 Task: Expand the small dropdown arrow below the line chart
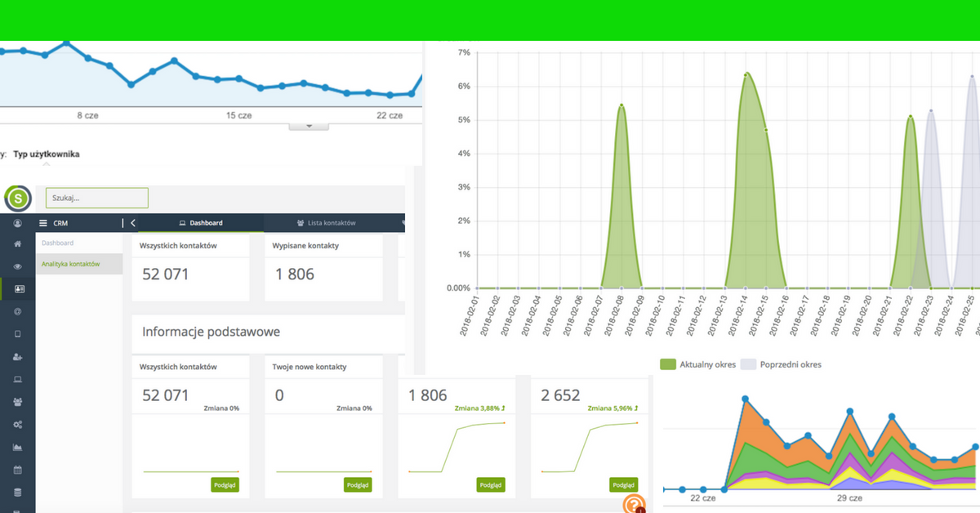tap(309, 126)
